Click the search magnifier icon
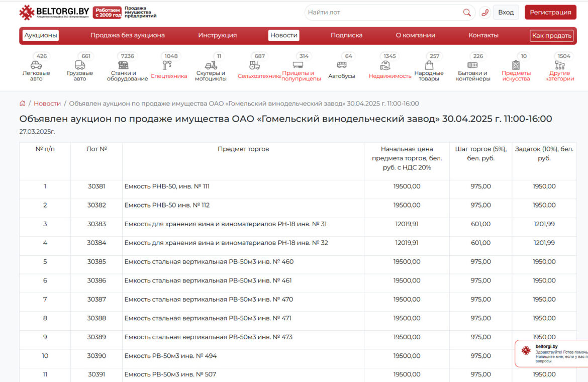Screen dimensions: 588x382 [467, 13]
